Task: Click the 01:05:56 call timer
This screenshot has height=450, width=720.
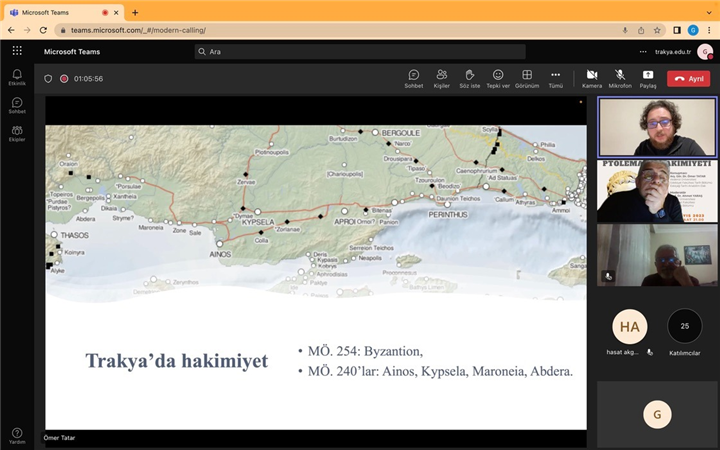Action: point(88,79)
